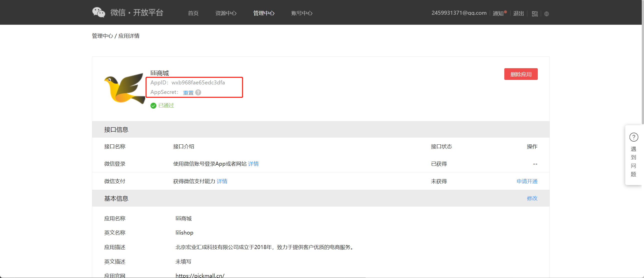Click the green approved checkmark icon

153,106
